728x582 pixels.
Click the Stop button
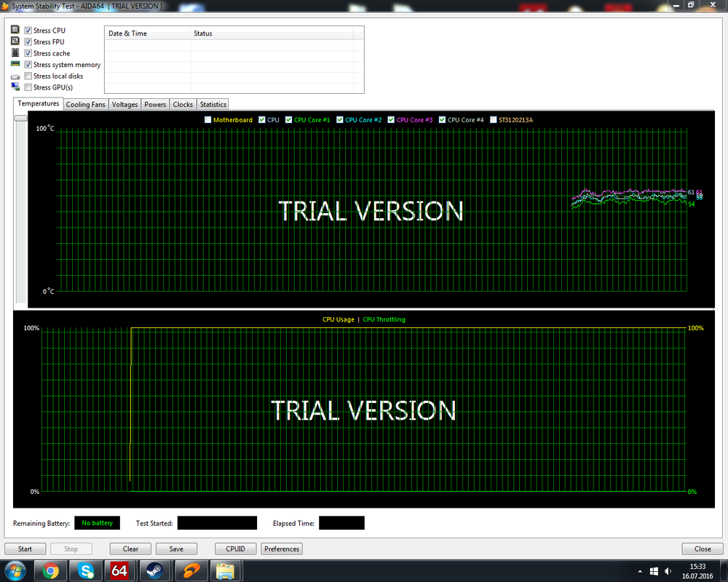point(71,549)
